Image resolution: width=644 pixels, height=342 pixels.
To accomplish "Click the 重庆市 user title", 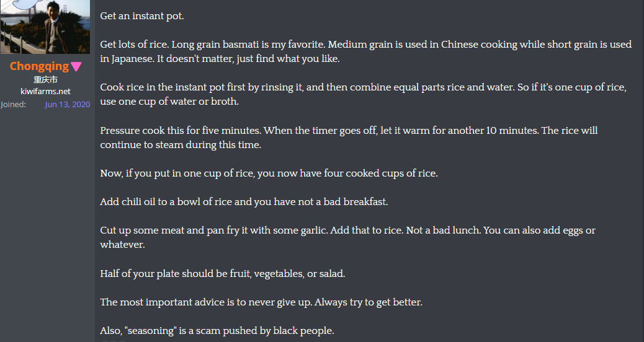I will (45, 79).
